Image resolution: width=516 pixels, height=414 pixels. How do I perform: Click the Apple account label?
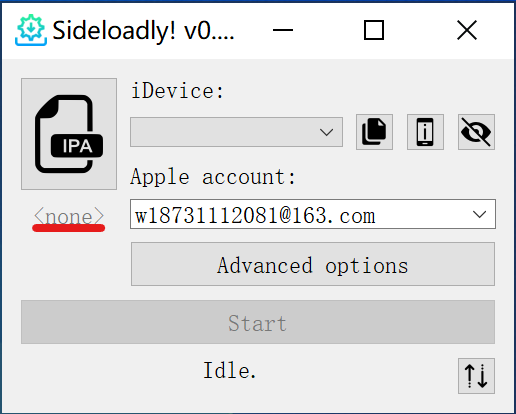[x=213, y=177]
